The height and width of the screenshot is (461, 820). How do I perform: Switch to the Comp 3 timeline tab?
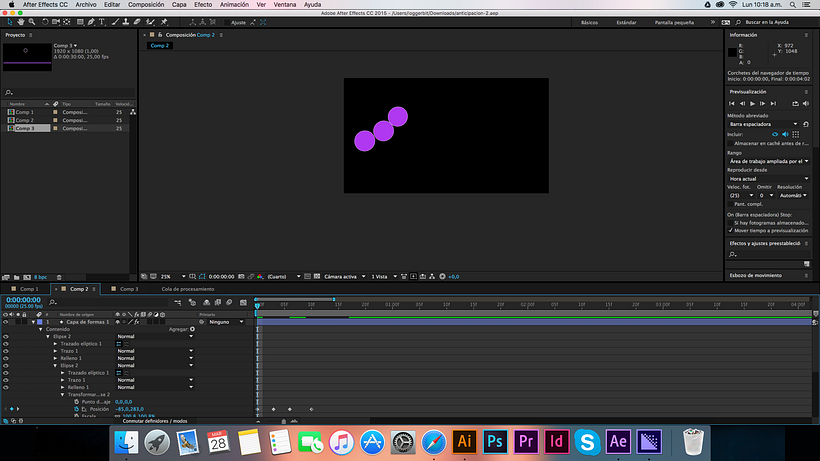click(x=128, y=289)
